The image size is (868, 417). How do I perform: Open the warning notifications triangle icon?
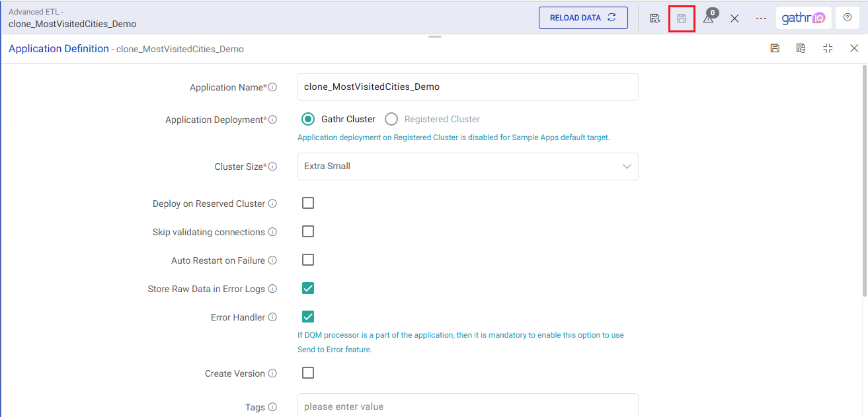point(708,19)
